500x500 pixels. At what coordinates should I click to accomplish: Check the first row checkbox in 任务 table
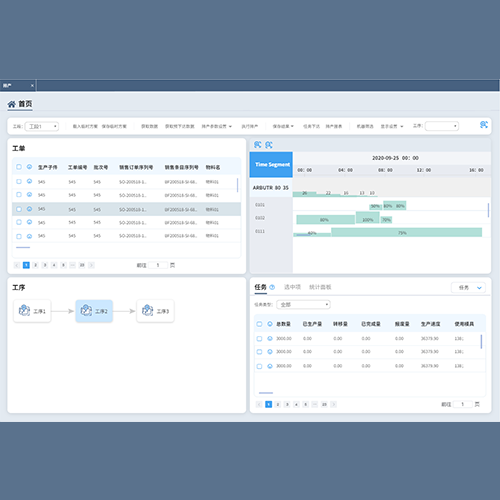(259, 338)
